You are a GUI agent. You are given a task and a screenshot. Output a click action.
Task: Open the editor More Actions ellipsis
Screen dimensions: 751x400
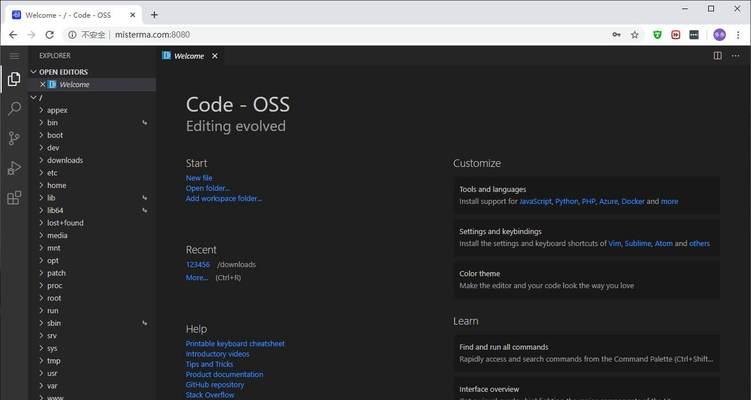click(x=736, y=56)
